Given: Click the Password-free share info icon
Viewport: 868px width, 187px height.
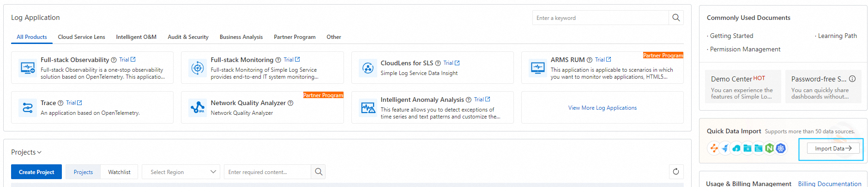Looking at the screenshot, I should click(x=852, y=79).
